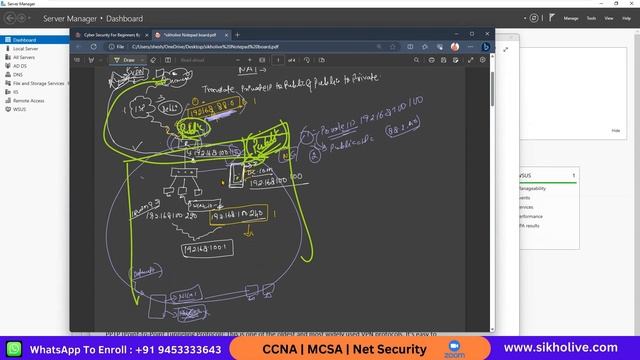The image size is (640, 360).
Task: Zoom out the PDF
Action: (x=238, y=60)
